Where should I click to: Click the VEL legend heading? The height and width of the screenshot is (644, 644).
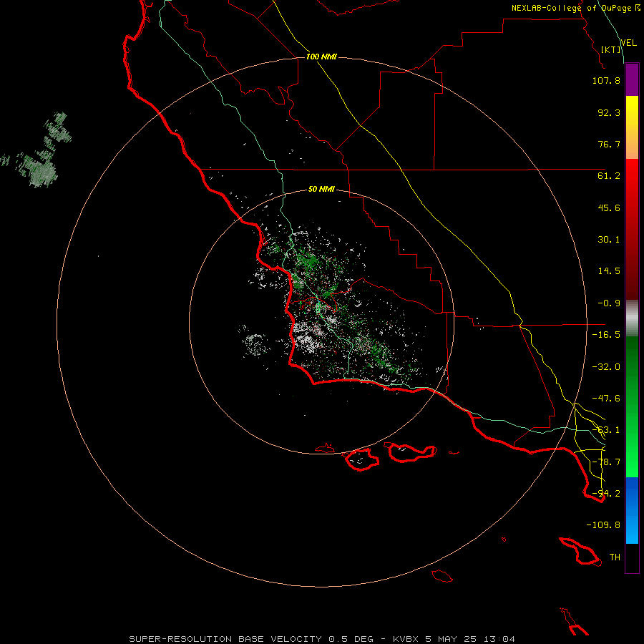click(628, 42)
